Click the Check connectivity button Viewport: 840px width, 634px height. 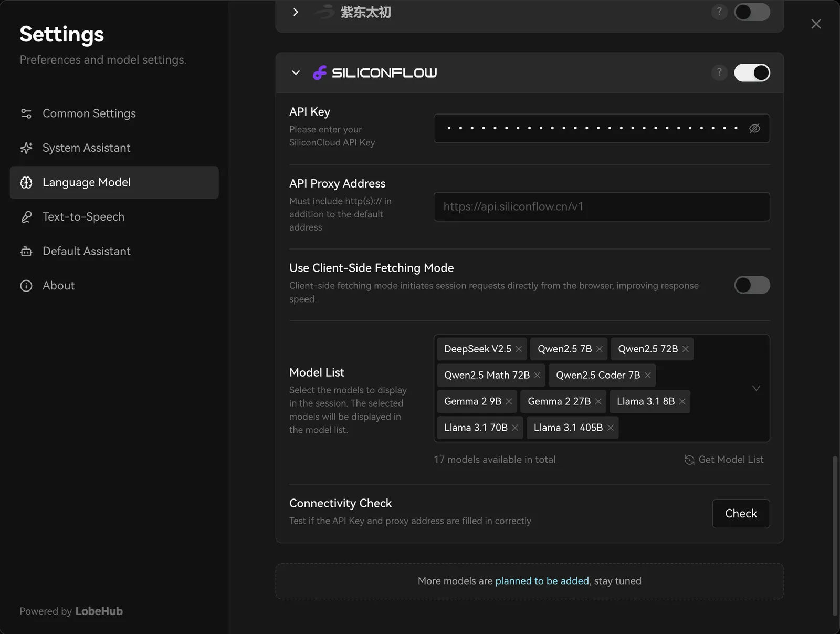click(741, 514)
